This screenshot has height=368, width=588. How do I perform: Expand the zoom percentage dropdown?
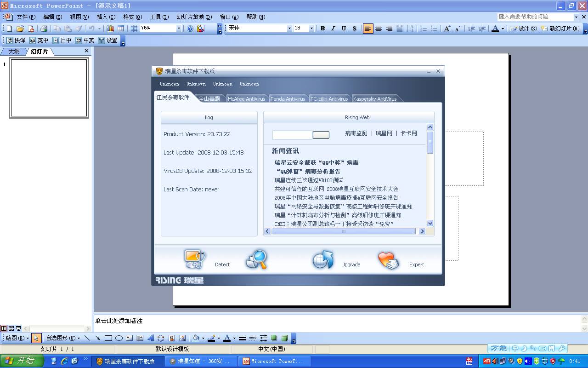coord(179,29)
